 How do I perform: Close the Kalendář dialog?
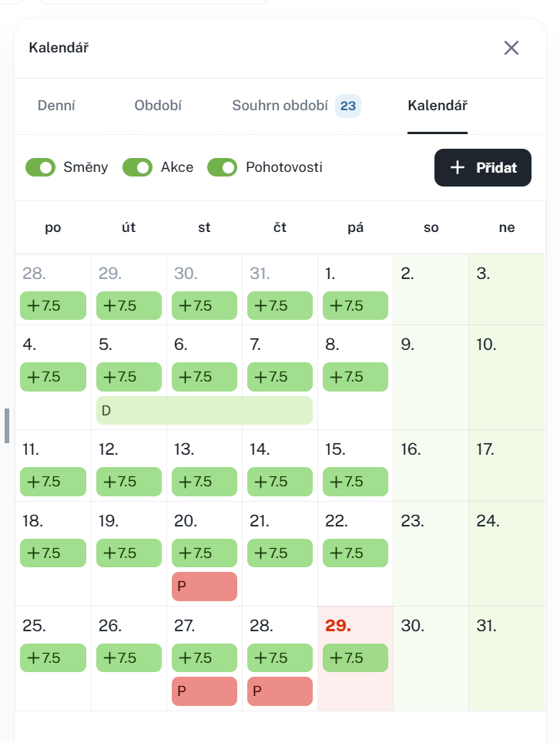point(511,48)
